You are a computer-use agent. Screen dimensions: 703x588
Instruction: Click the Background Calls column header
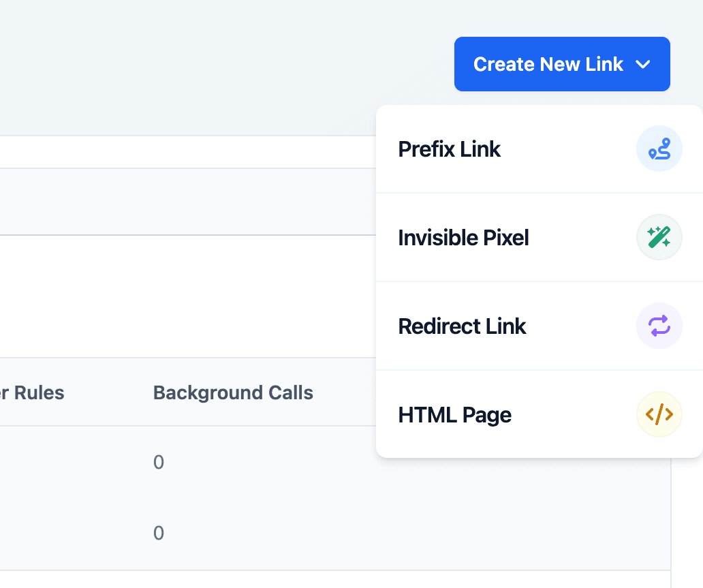coord(233,392)
